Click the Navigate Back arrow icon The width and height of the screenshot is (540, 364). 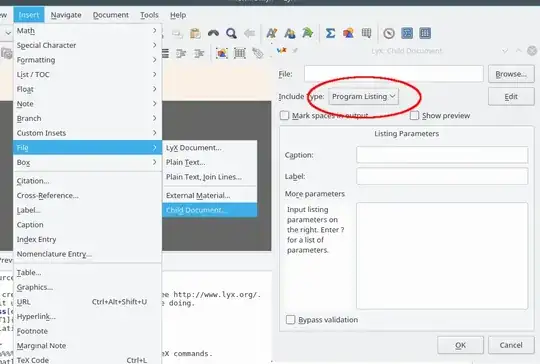(x=249, y=33)
